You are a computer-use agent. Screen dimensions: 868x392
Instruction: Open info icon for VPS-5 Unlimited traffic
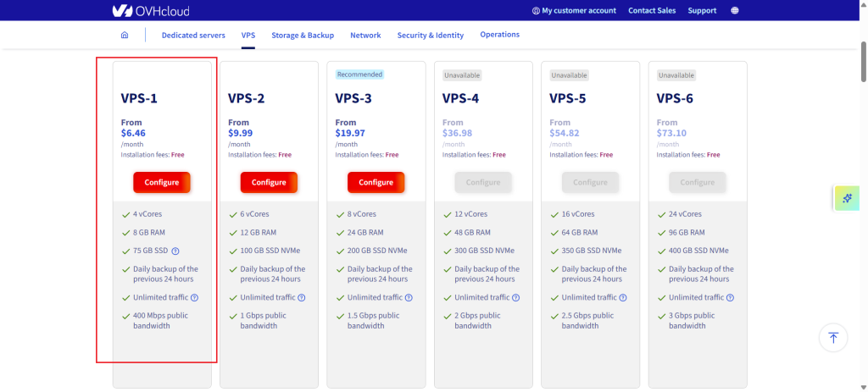[623, 297]
